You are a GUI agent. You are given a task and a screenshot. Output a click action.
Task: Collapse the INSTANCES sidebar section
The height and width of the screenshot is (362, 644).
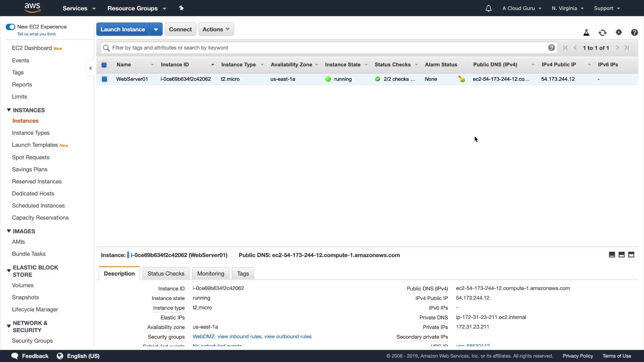point(9,110)
